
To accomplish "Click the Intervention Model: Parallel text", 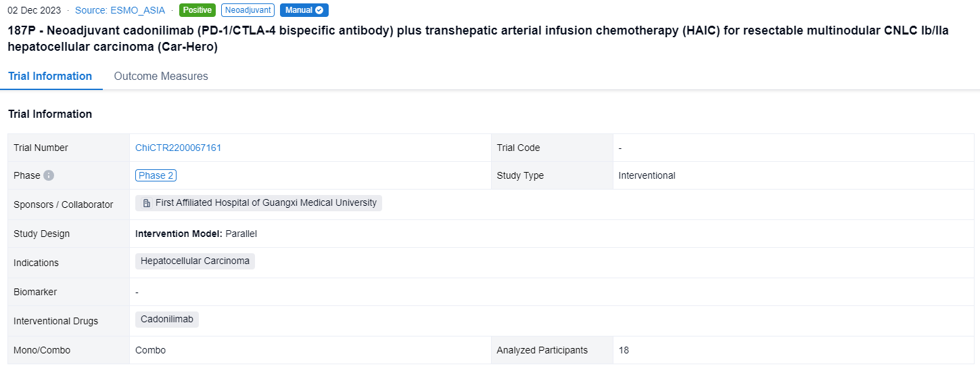I will 196,234.
